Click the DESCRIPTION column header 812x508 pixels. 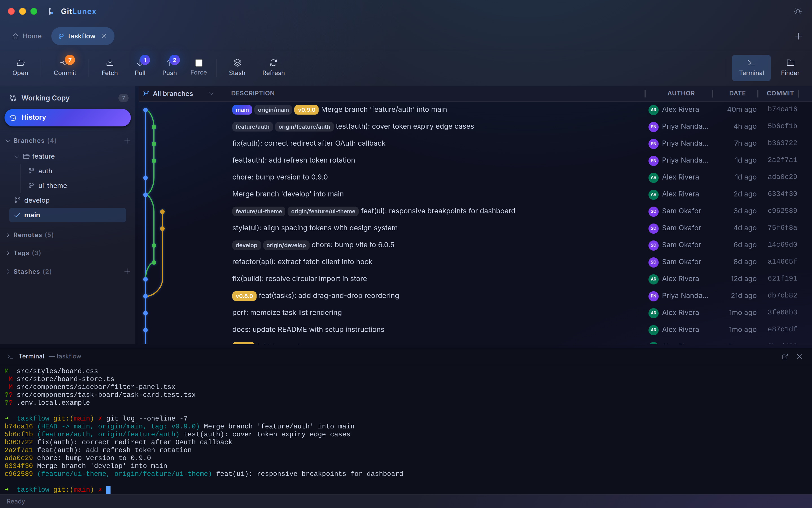(253, 93)
